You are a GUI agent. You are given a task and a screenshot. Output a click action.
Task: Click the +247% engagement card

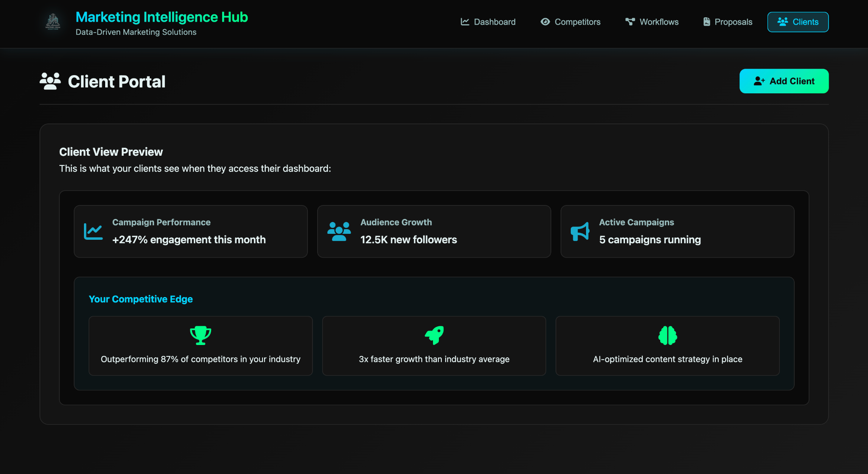190,231
